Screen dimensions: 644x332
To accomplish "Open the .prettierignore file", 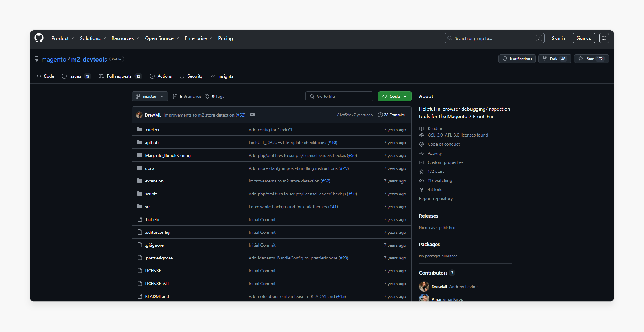I will [159, 258].
